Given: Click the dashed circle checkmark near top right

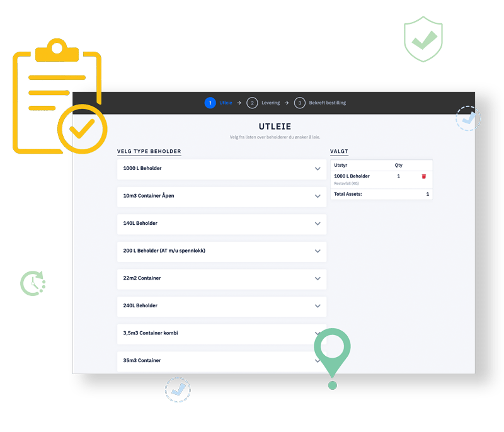Looking at the screenshot, I should [x=468, y=118].
